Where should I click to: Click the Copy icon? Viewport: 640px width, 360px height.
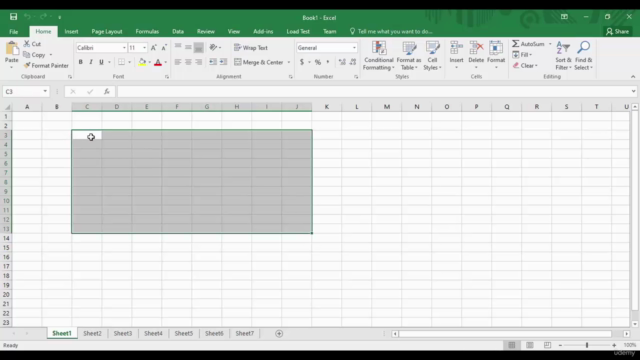[27, 55]
